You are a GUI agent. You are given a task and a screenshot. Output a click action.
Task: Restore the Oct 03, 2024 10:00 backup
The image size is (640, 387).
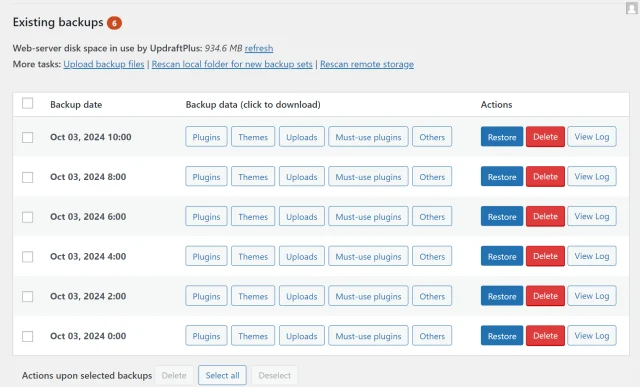pyautogui.click(x=502, y=137)
